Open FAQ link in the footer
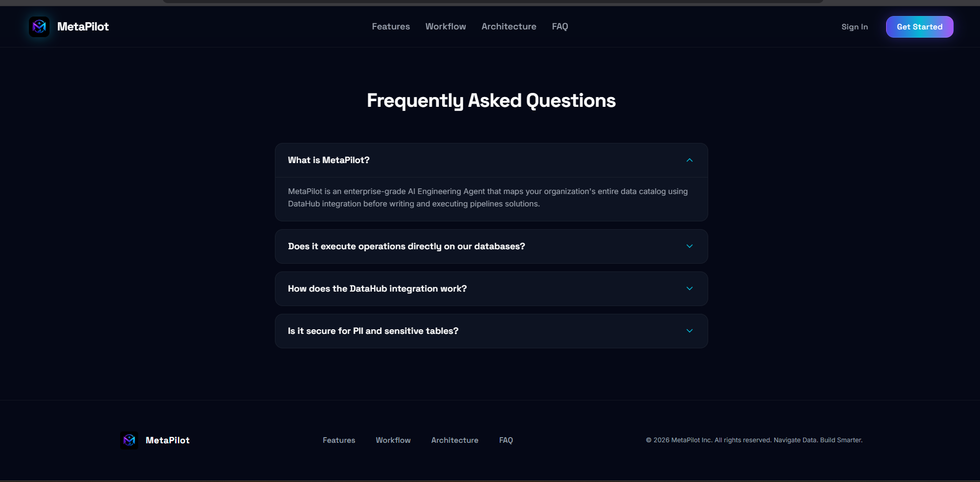Image resolution: width=980 pixels, height=482 pixels. tap(506, 440)
